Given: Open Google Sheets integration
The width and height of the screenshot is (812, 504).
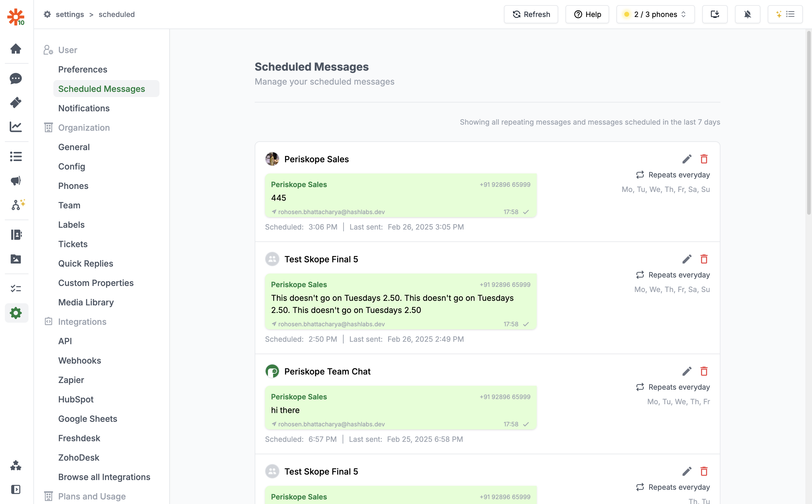Looking at the screenshot, I should (88, 419).
